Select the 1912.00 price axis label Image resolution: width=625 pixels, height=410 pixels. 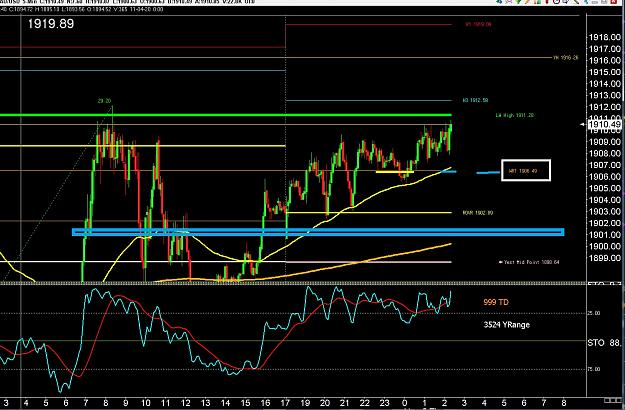coord(605,107)
